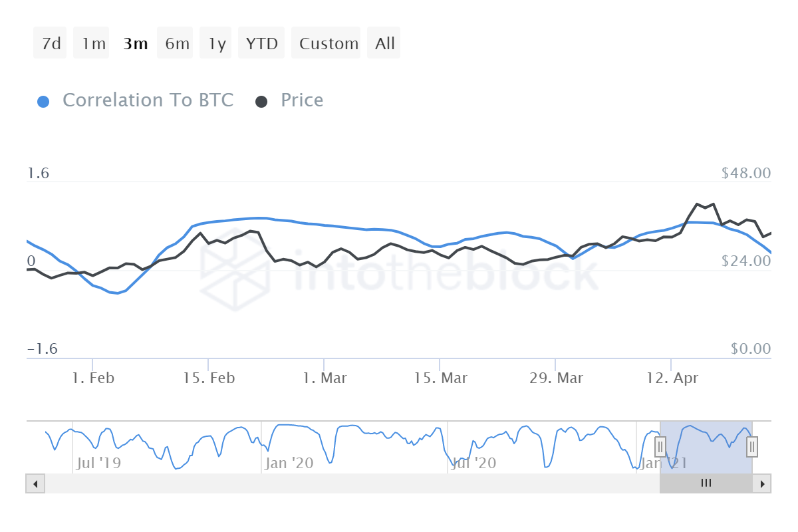
Task: Click the navigator right range handle
Action: coord(752,446)
